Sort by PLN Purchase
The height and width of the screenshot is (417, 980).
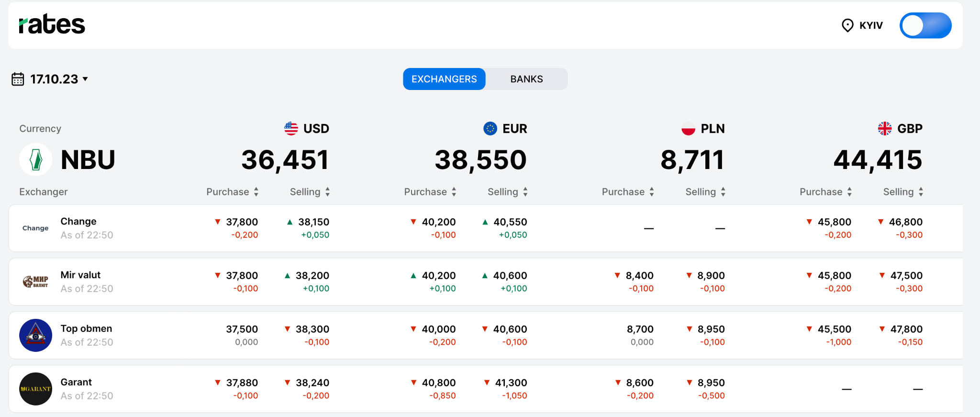[628, 192]
